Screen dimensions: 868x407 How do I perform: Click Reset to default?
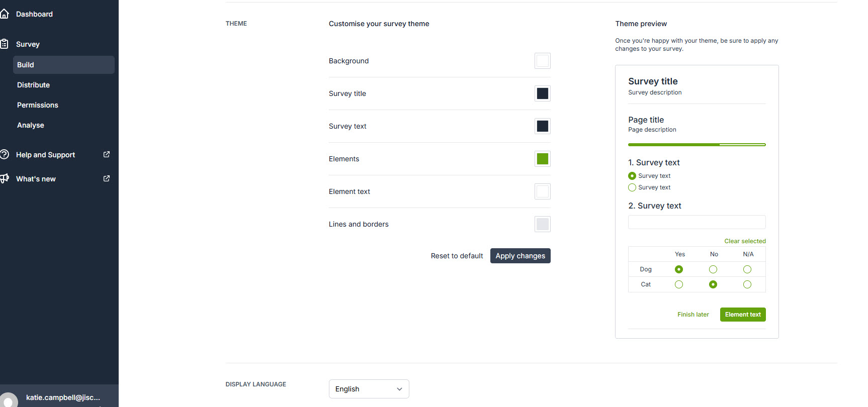point(457,256)
